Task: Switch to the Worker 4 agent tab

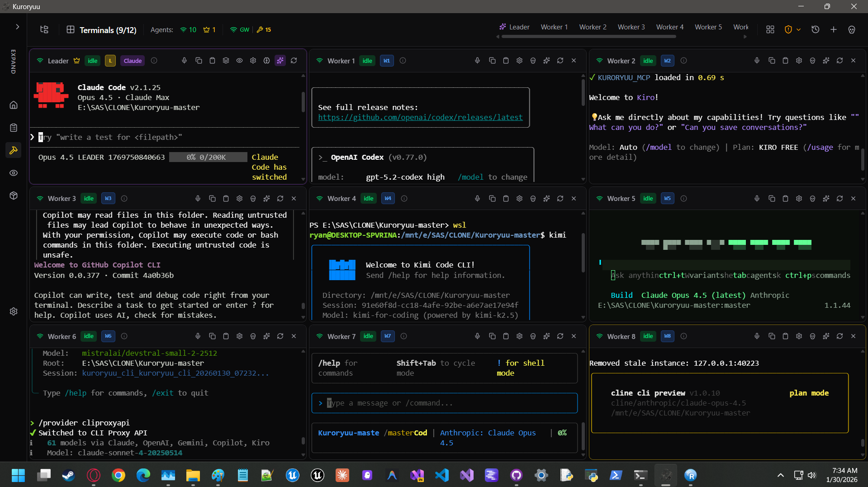Action: [670, 27]
